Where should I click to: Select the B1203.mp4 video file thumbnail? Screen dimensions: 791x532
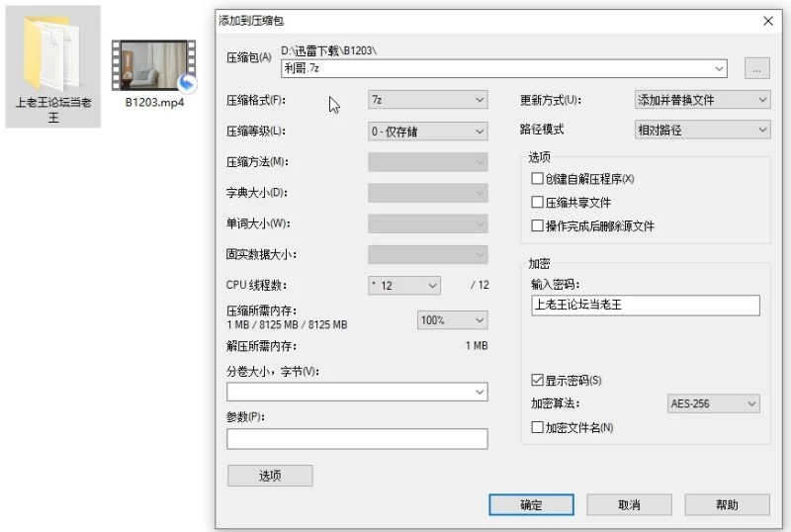153,66
